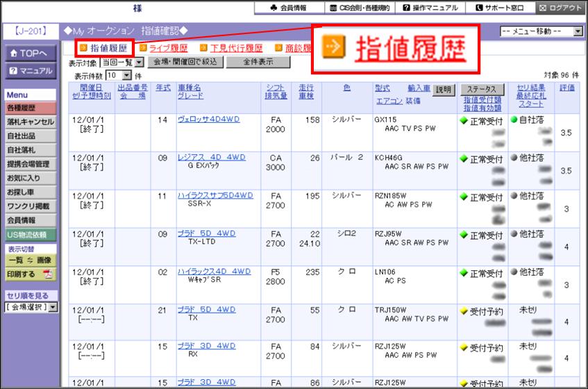Click green 自社落 result icon
Screen dimensions: 588x389
tap(514, 120)
